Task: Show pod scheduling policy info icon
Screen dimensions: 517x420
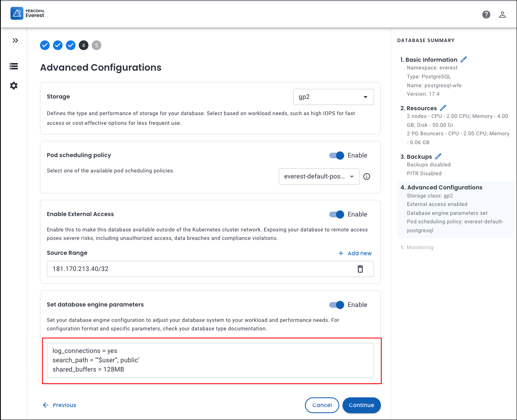Action: [367, 176]
